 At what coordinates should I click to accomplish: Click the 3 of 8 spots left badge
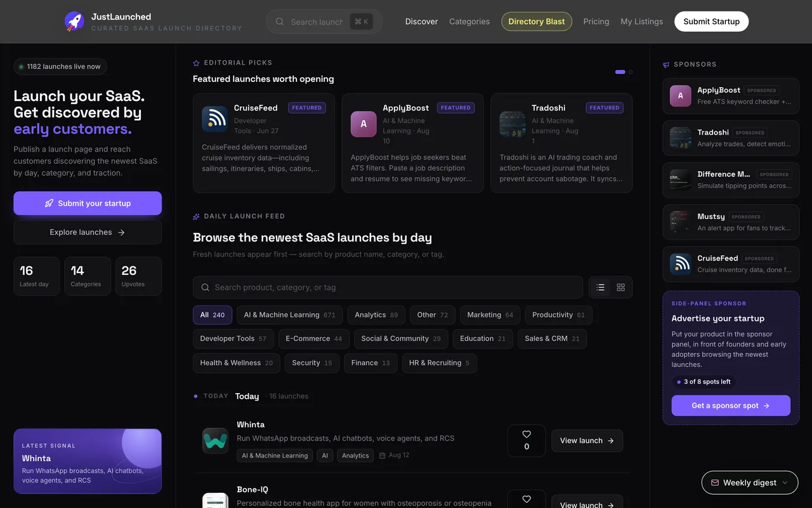coord(704,382)
